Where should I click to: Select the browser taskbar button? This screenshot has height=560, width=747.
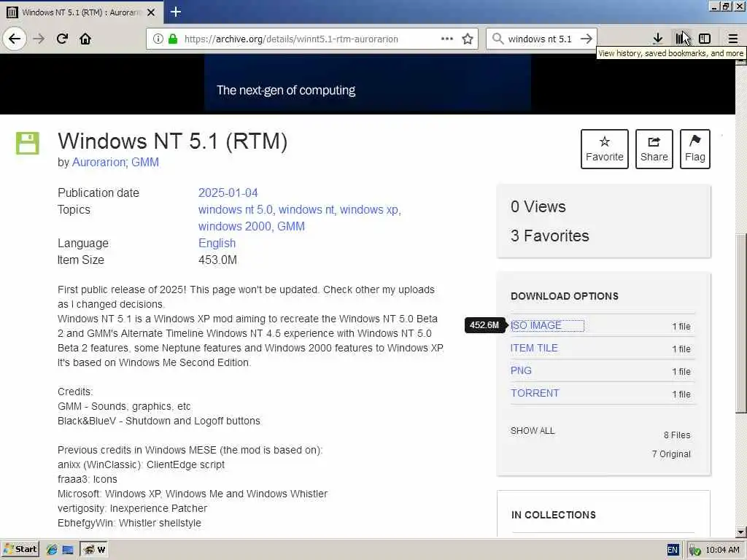pyautogui.click(x=94, y=550)
